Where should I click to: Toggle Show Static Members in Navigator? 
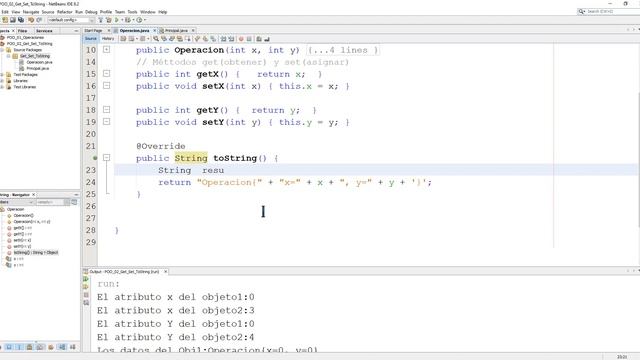(19, 347)
